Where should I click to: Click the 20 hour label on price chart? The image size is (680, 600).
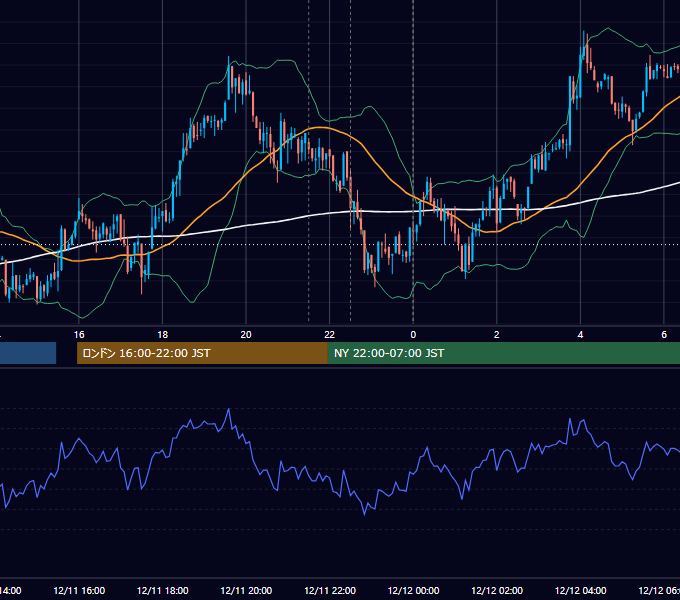[x=246, y=335]
